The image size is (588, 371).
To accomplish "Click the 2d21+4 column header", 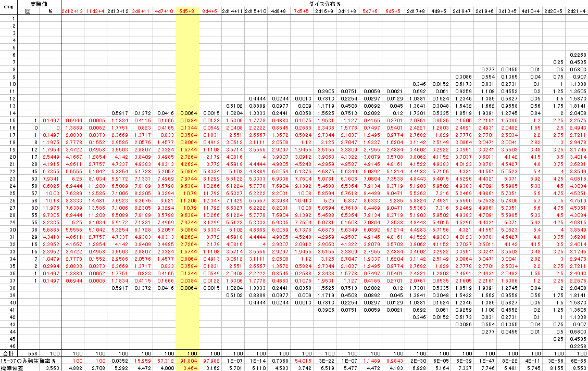I will 577,11.
